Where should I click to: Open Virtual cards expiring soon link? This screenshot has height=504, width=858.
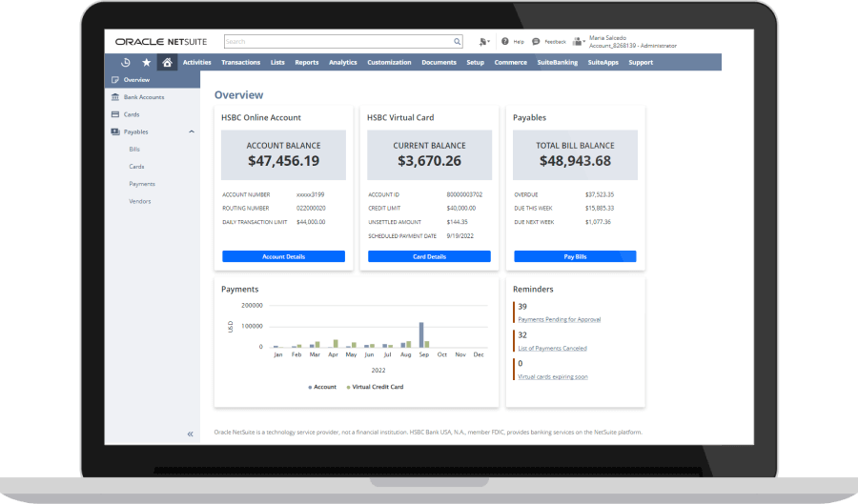(553, 376)
